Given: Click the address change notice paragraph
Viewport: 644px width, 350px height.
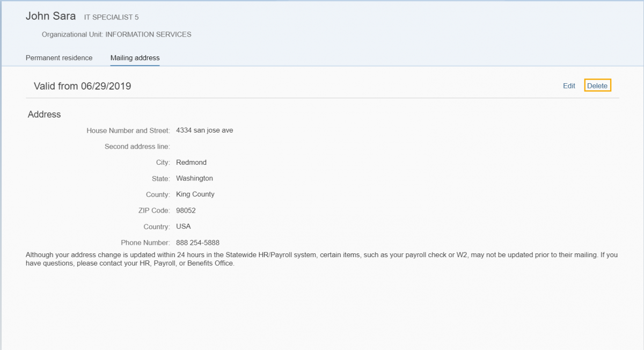Looking at the screenshot, I should (321, 259).
